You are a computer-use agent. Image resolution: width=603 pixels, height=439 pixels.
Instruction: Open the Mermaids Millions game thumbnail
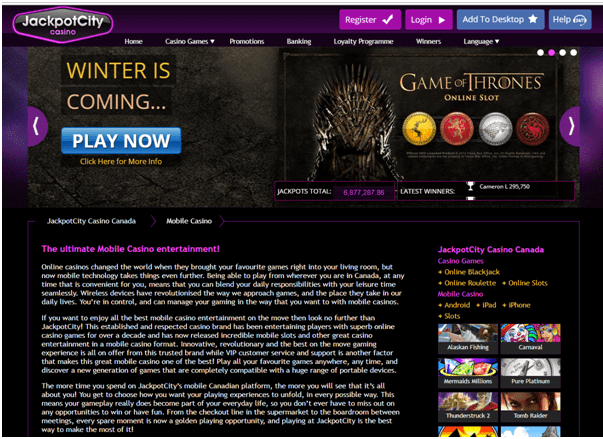tap(468, 372)
